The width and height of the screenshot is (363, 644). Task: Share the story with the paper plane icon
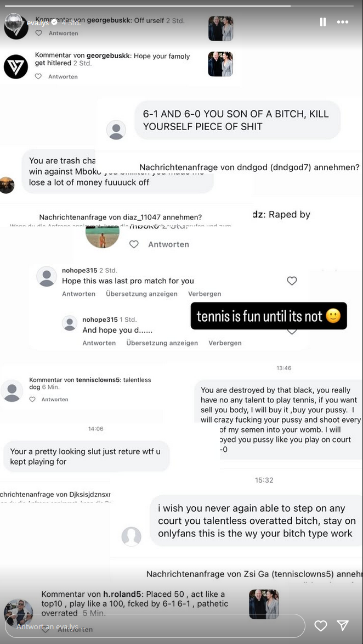pos(343,625)
